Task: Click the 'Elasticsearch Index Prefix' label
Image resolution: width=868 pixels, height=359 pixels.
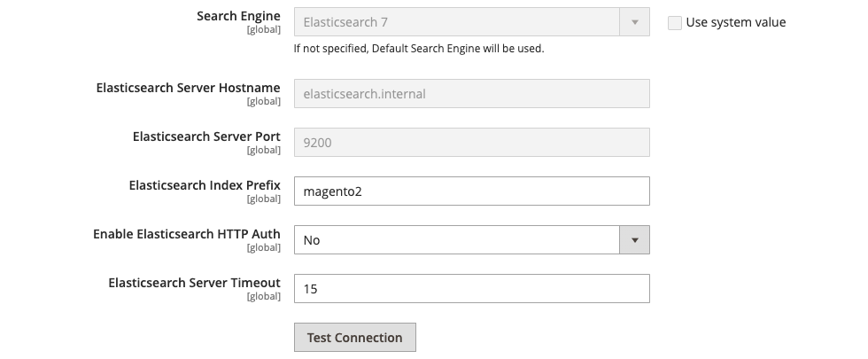Action: [x=205, y=185]
